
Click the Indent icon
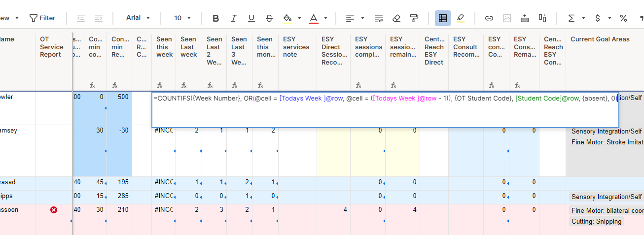99,18
